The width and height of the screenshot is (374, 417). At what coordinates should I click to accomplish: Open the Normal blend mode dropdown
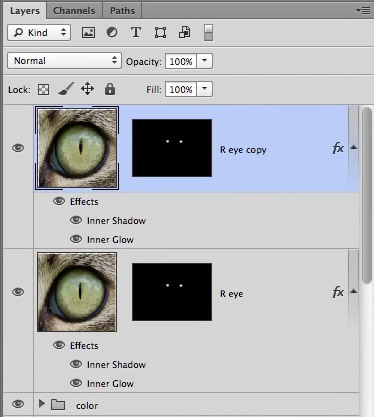[x=64, y=61]
